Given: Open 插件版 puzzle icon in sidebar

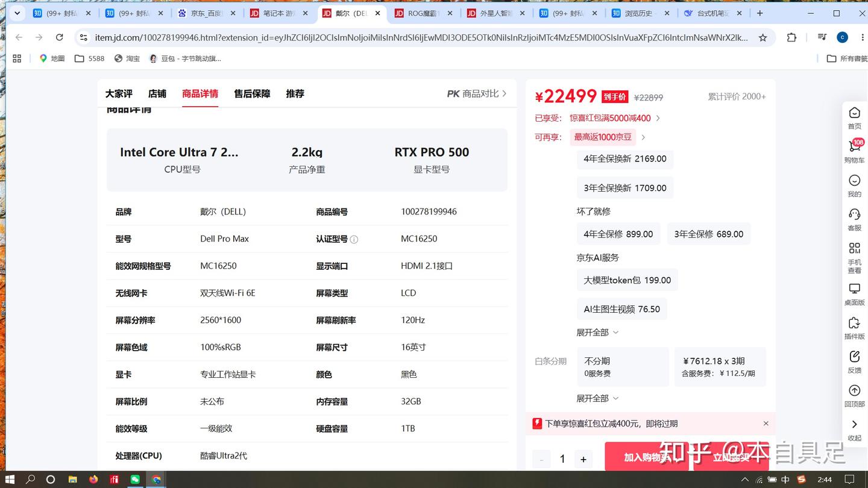Looking at the screenshot, I should pyautogui.click(x=854, y=323).
